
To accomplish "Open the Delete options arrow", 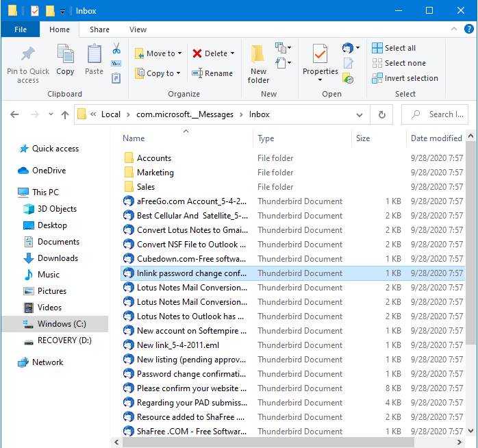I will 233,53.
